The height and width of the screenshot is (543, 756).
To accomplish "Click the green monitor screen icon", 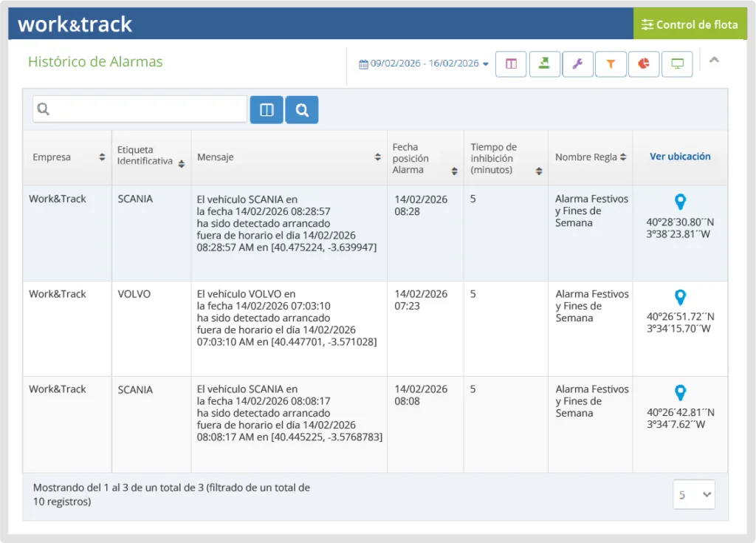I will click(x=677, y=64).
